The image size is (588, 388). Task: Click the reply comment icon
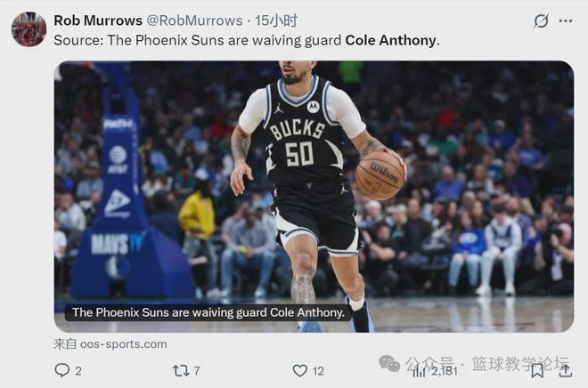pos(61,370)
